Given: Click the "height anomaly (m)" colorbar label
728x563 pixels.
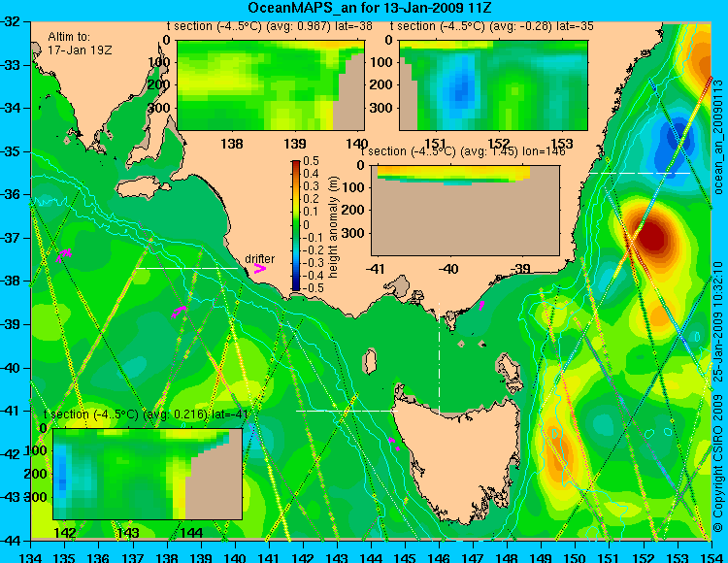Looking at the screenshot, I should click(x=332, y=227).
